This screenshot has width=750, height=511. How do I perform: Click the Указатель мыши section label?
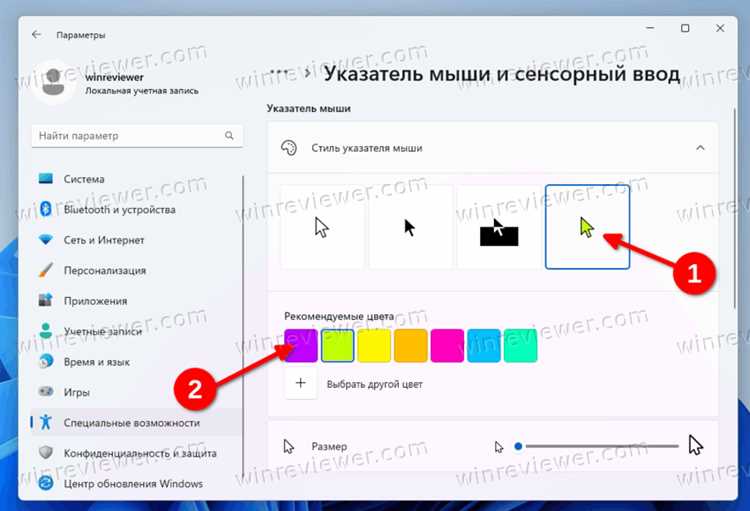pyautogui.click(x=309, y=109)
